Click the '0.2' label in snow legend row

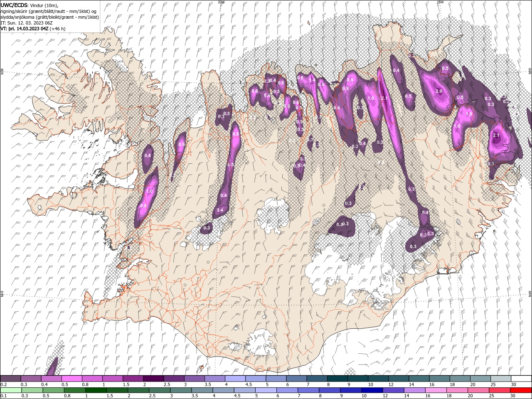[3, 384]
